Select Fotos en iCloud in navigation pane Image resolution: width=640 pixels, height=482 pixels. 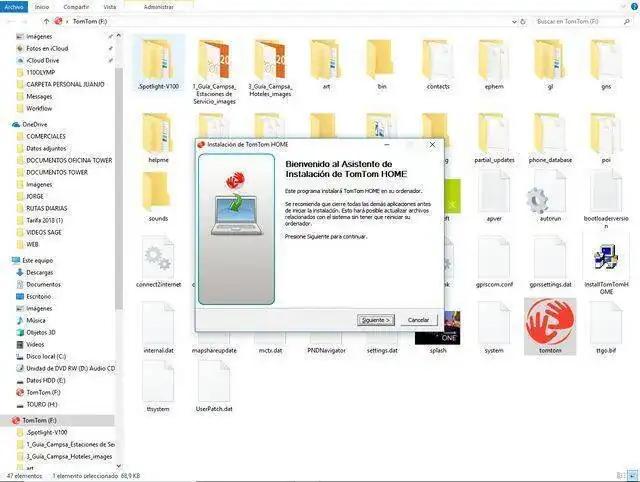(x=47, y=49)
